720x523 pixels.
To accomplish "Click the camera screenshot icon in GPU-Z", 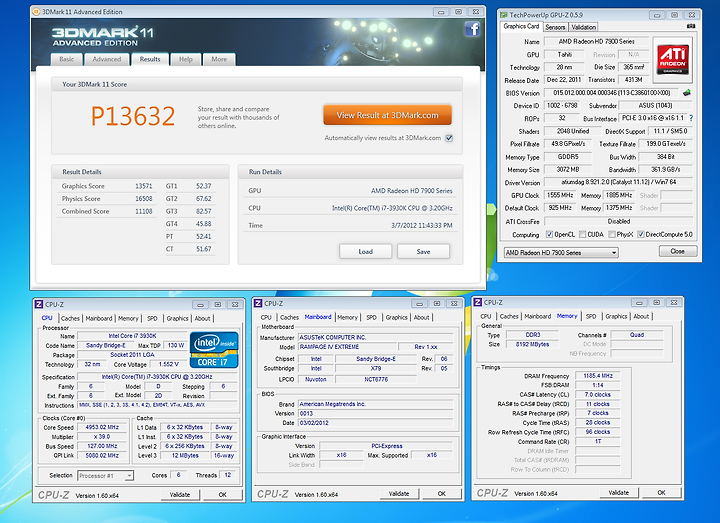I will (x=691, y=27).
